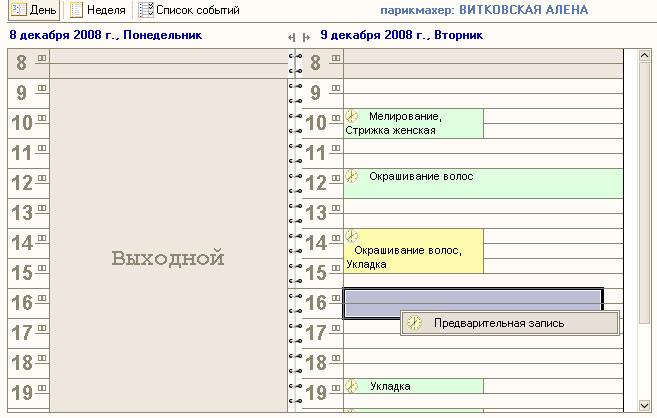Choose Предварительная запись from context menu
Image resolution: width=657 pixels, height=418 pixels.
(510, 323)
